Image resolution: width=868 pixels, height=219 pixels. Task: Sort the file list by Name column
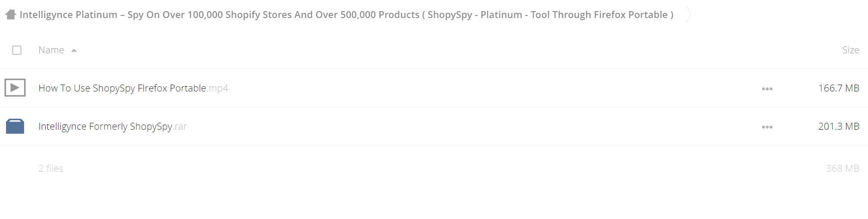click(x=51, y=50)
